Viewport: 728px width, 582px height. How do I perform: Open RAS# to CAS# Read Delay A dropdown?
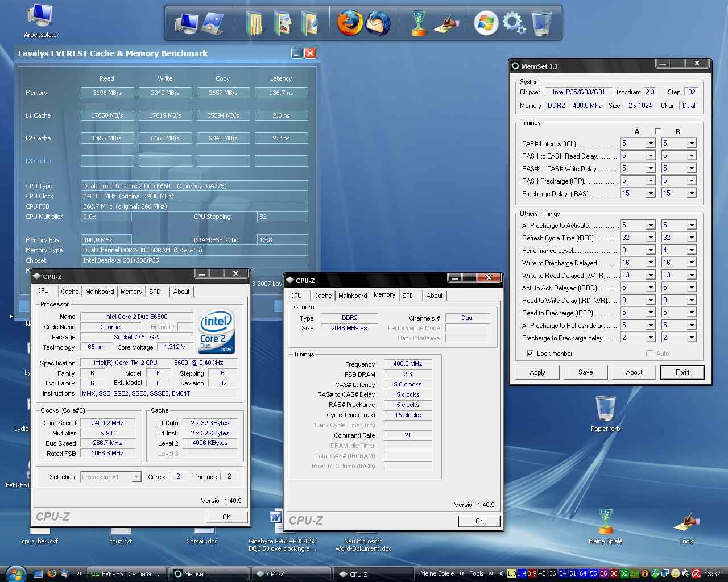coord(651,156)
